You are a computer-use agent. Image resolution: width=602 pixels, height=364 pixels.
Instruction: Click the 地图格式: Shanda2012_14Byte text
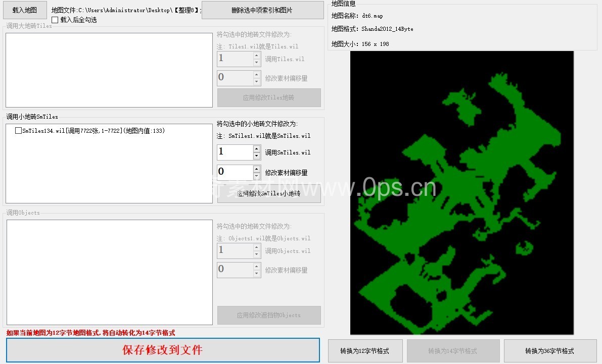tap(373, 29)
